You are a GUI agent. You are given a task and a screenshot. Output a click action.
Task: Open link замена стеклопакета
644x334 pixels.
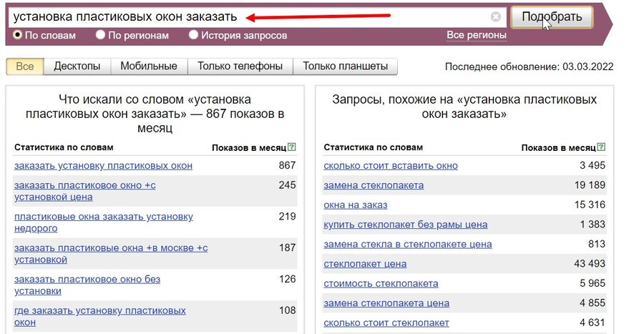click(374, 185)
